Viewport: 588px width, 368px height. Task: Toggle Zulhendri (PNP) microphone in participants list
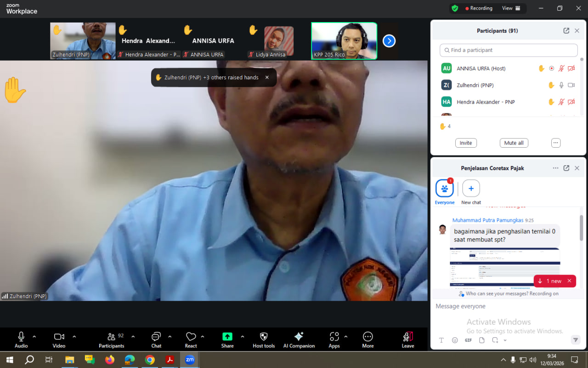coord(561,85)
